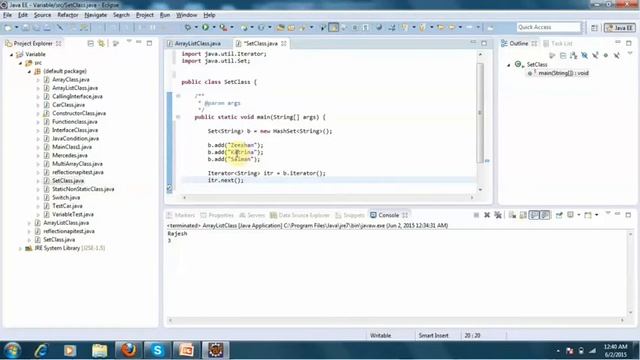The image size is (640, 360).
Task: Toggle the Sort alphabetically icon in Outline
Action: (x=573, y=56)
